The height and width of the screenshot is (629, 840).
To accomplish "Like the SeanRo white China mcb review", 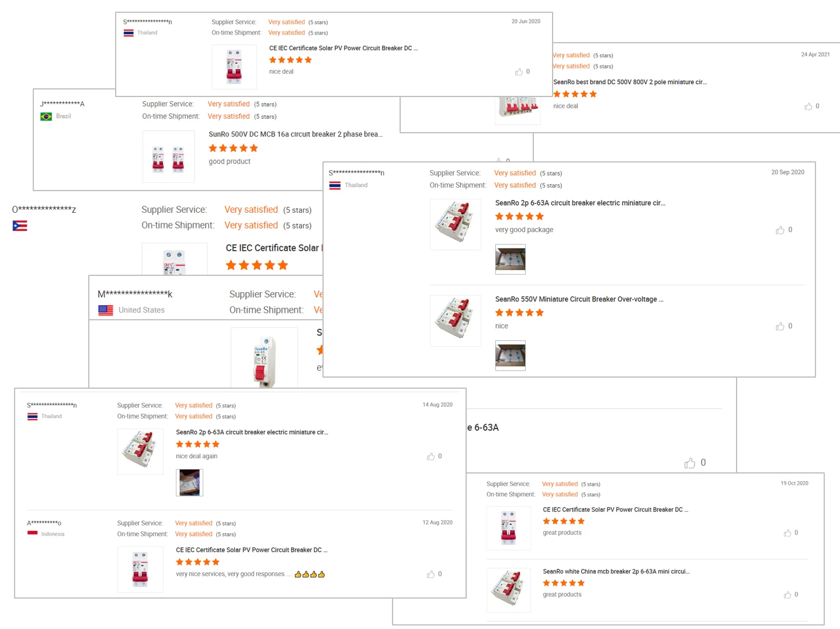I will pos(787,595).
